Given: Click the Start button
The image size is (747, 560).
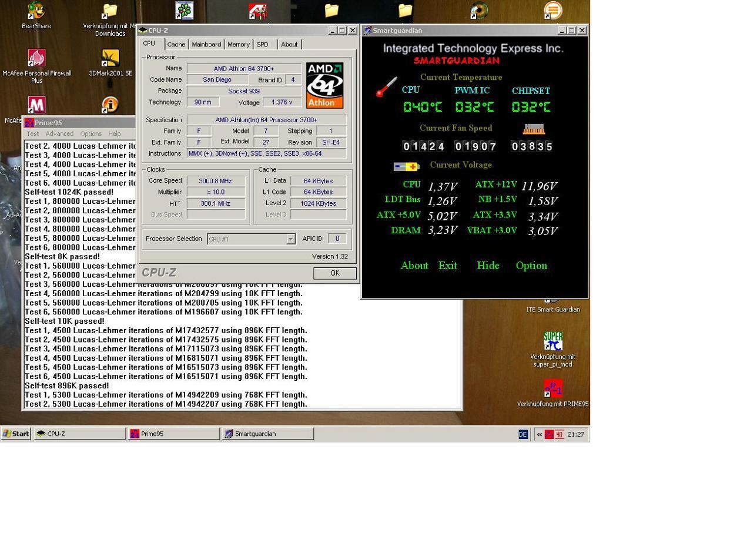Looking at the screenshot, I should (16, 434).
